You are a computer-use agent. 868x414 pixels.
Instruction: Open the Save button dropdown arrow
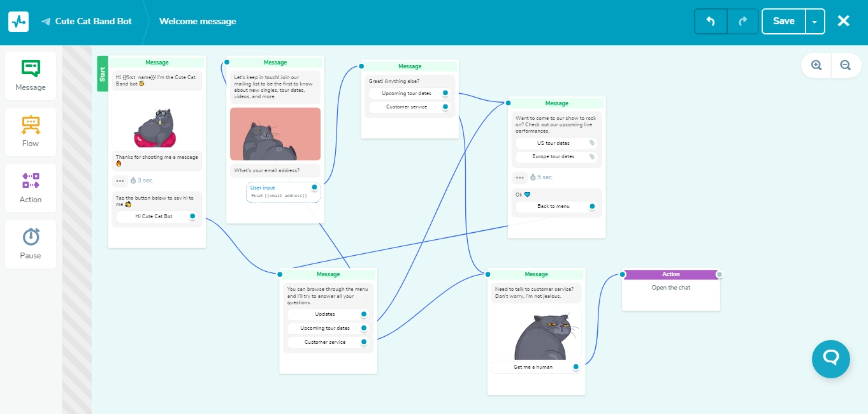click(814, 21)
